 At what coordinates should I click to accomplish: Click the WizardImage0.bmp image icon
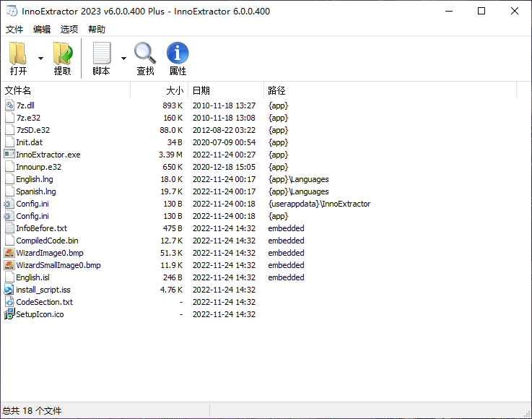[9, 253]
